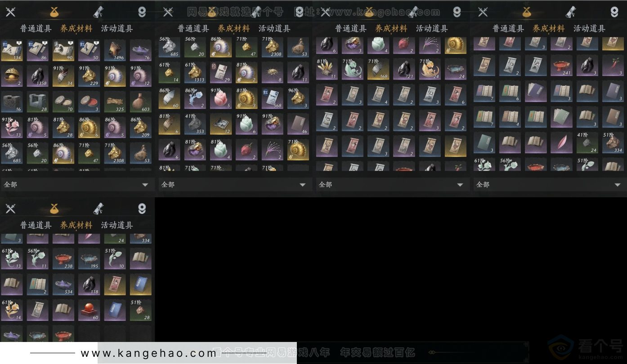Open 活动道具 tab in fourth panel
The width and height of the screenshot is (627, 364).
coord(589,29)
